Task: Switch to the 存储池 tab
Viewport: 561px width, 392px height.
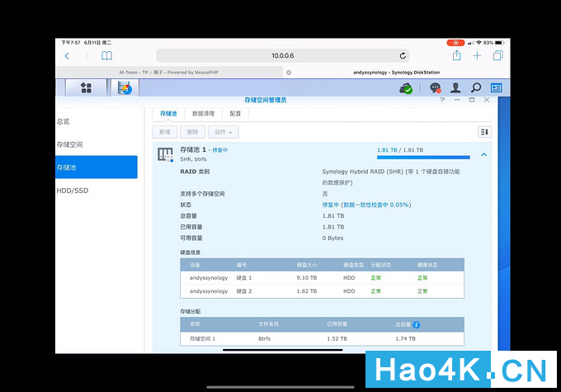Action: tap(168, 114)
